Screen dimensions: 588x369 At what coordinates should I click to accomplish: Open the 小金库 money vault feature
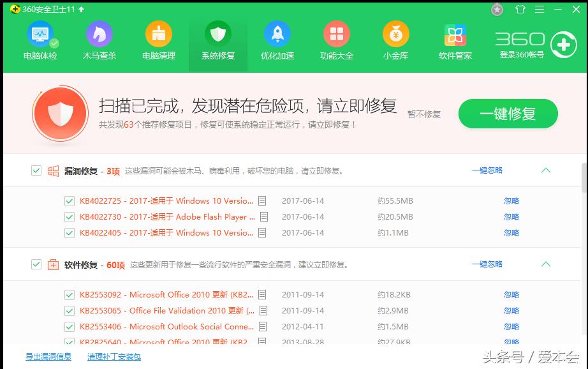(x=395, y=40)
